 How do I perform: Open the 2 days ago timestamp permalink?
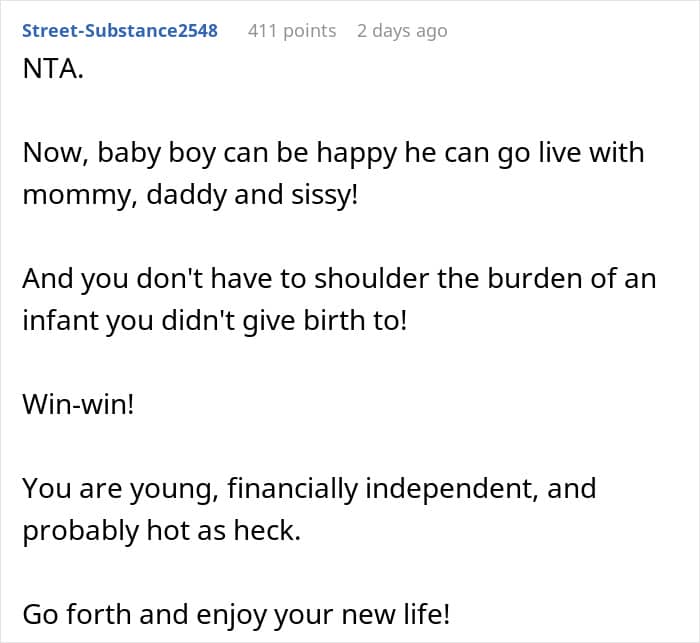point(402,31)
